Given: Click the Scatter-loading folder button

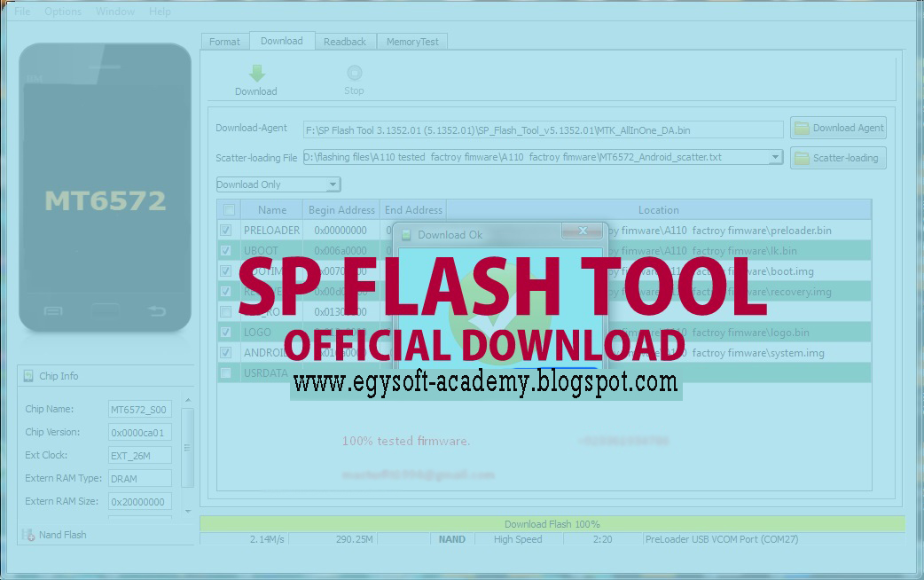Looking at the screenshot, I should tap(838, 158).
